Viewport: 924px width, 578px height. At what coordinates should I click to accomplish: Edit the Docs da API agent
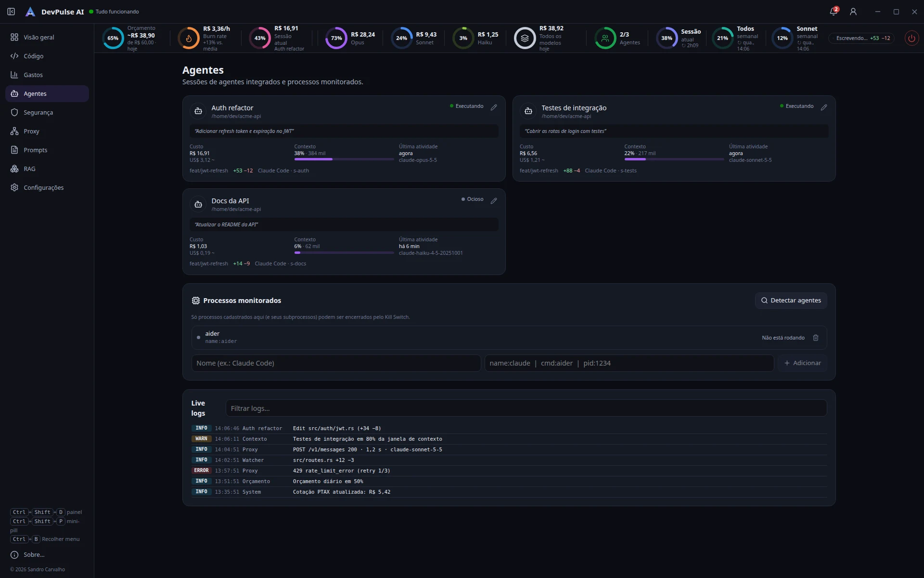494,201
